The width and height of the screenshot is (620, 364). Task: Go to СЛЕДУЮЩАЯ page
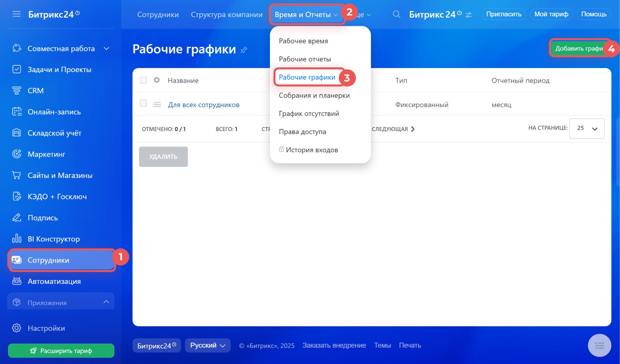tap(393, 129)
